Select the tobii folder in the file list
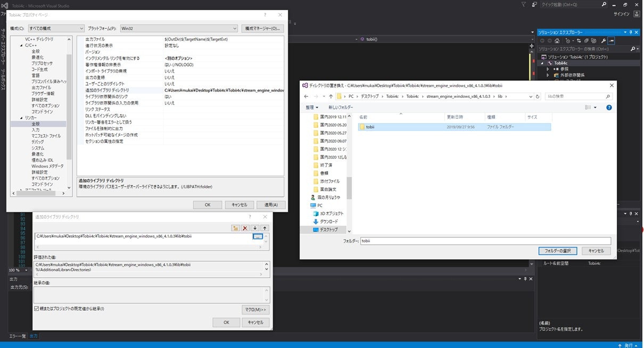The height and width of the screenshot is (348, 644). click(455, 127)
